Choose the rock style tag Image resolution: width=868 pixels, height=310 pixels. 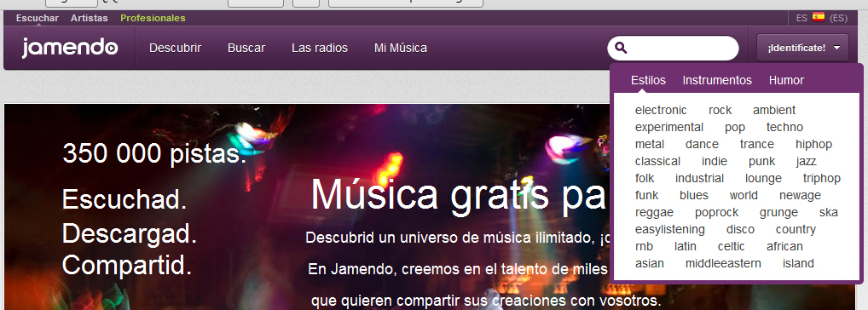720,110
